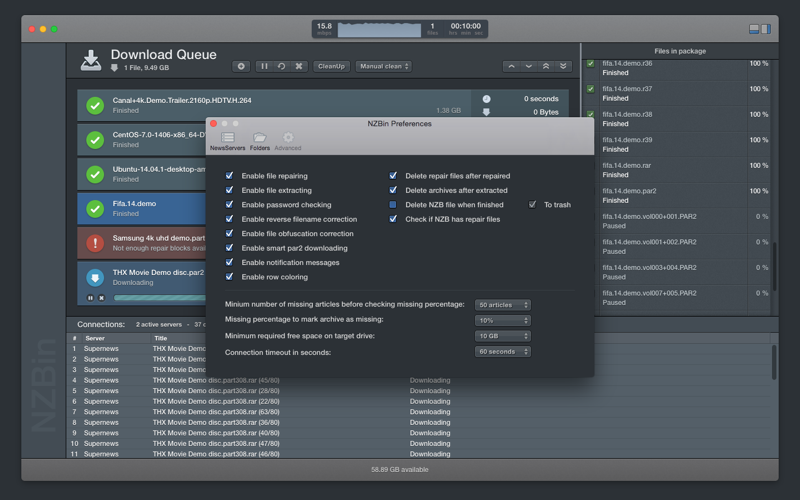Click the CleanUp button
Viewport: 800px width, 500px height.
(x=331, y=66)
